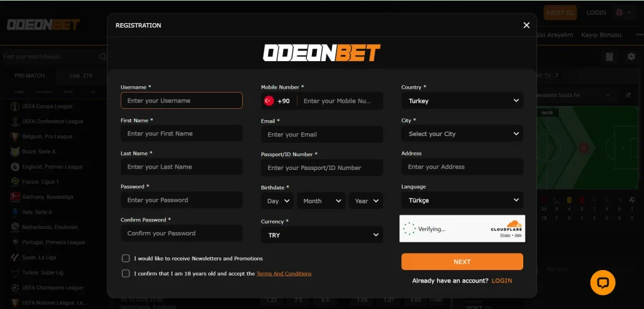This screenshot has height=309, width=644.
Task: Check the Newsletters and Promotions checkbox
Action: pos(126,259)
